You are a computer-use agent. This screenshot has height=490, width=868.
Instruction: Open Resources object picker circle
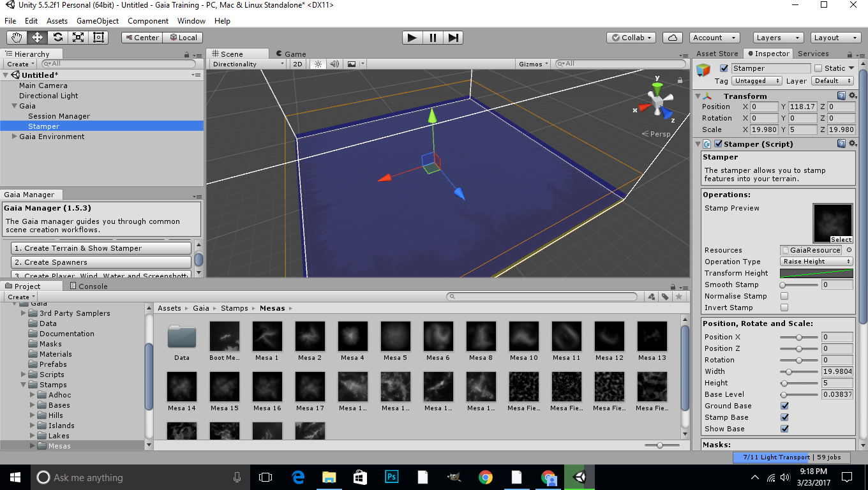click(x=849, y=250)
